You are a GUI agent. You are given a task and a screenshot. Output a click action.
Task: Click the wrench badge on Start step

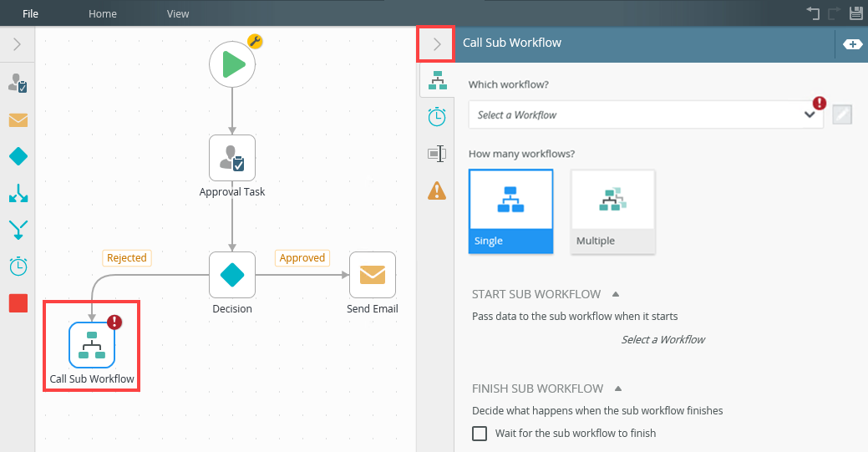click(x=255, y=42)
